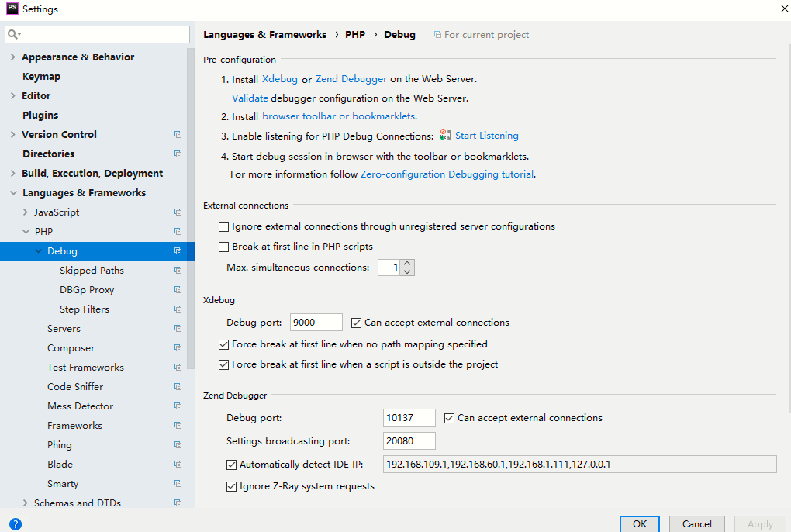Click the search magnifier icon

pos(14,34)
